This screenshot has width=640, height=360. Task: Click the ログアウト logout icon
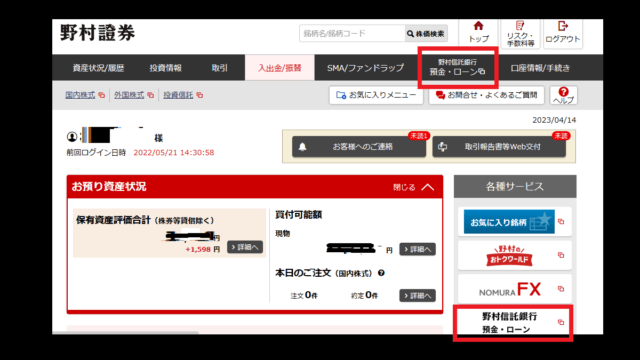(x=563, y=26)
